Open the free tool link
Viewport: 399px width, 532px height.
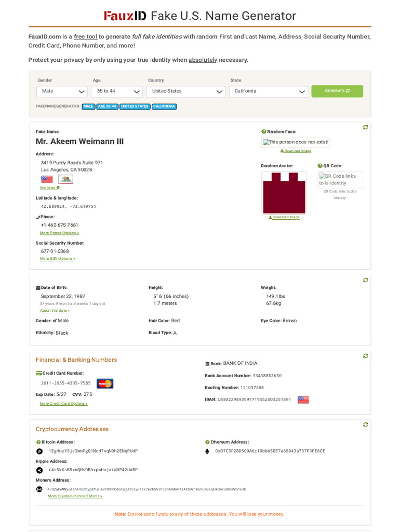(86, 37)
